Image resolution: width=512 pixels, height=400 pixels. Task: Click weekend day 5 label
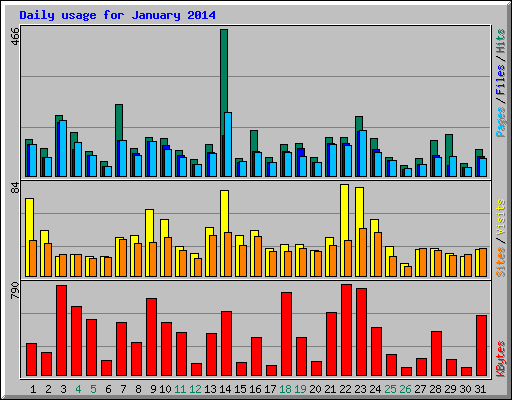coord(93,389)
